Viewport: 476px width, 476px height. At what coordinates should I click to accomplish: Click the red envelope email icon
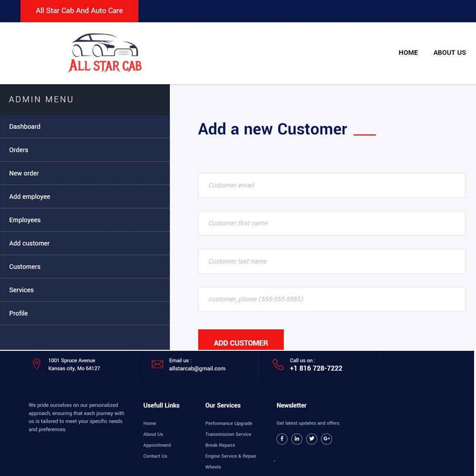pyautogui.click(x=157, y=365)
